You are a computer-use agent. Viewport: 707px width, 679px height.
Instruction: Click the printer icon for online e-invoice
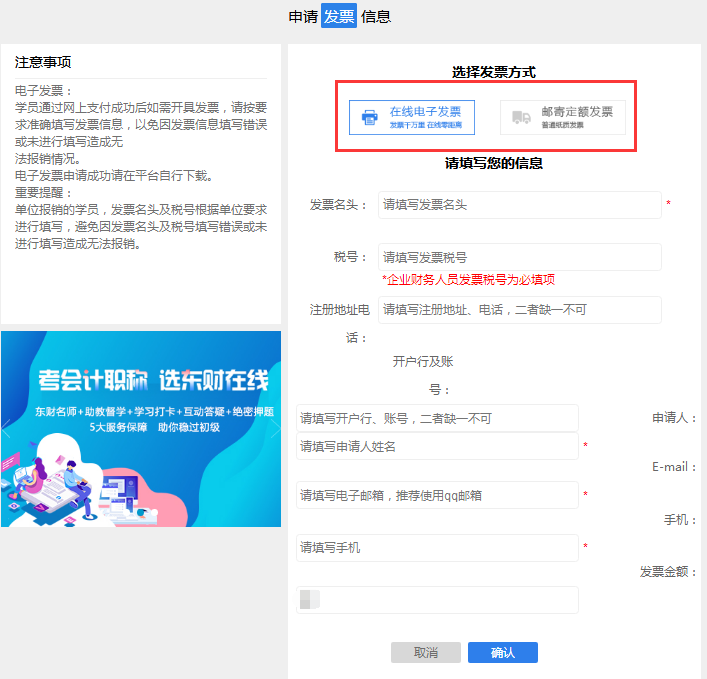[370, 117]
